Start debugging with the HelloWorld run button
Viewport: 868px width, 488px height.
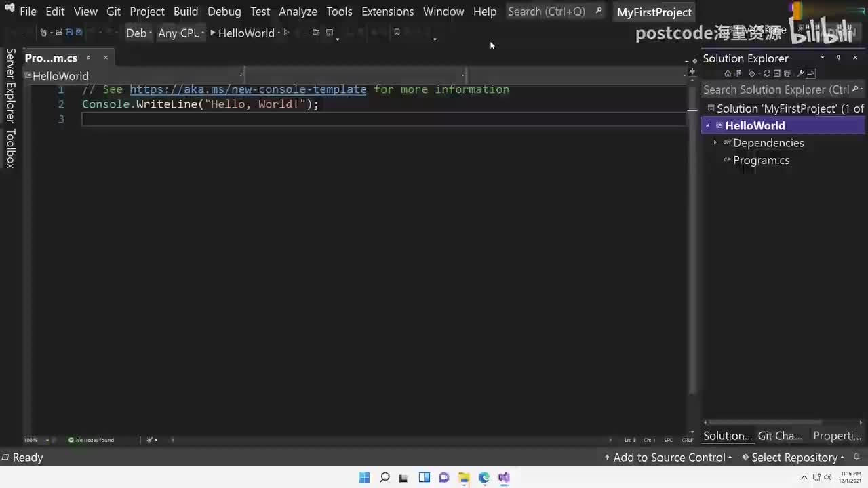243,33
